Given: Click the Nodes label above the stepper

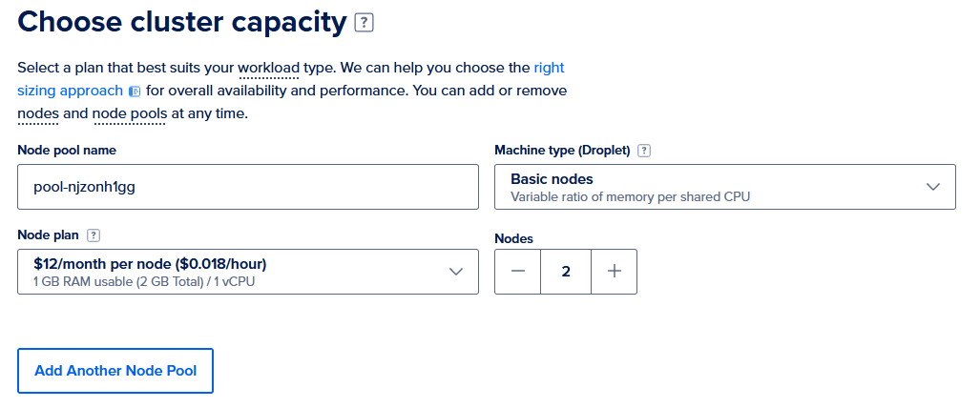Looking at the screenshot, I should tap(513, 238).
